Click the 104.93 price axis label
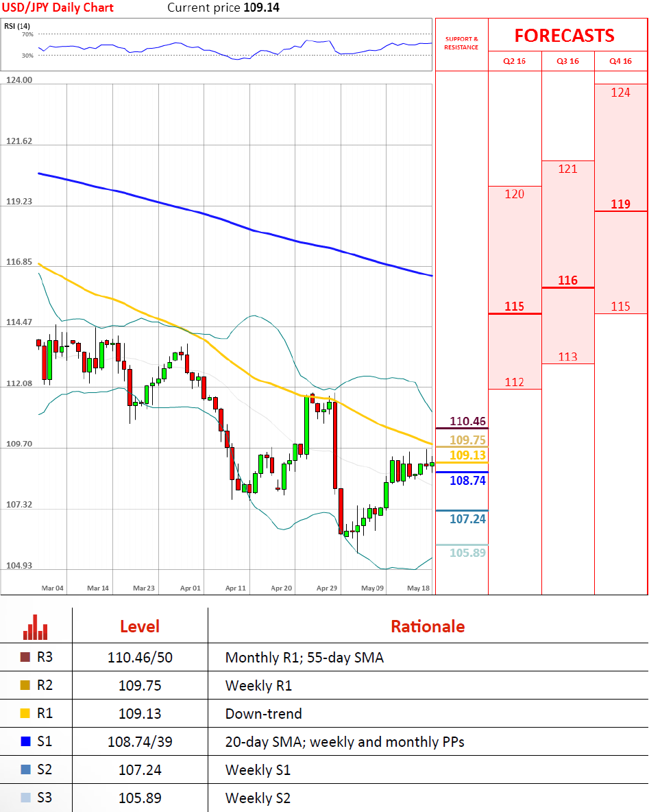This screenshot has width=649, height=812. pos(19,566)
